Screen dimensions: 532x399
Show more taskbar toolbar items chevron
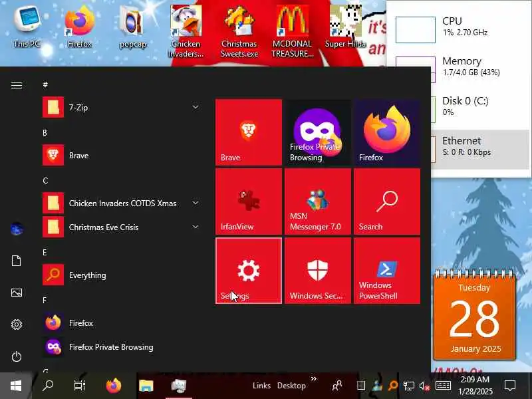coord(313,378)
